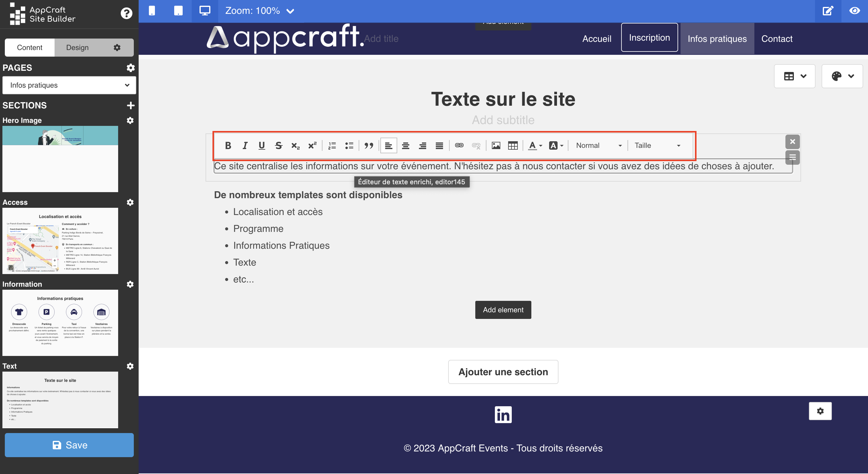Click the font color swatch icon

533,145
